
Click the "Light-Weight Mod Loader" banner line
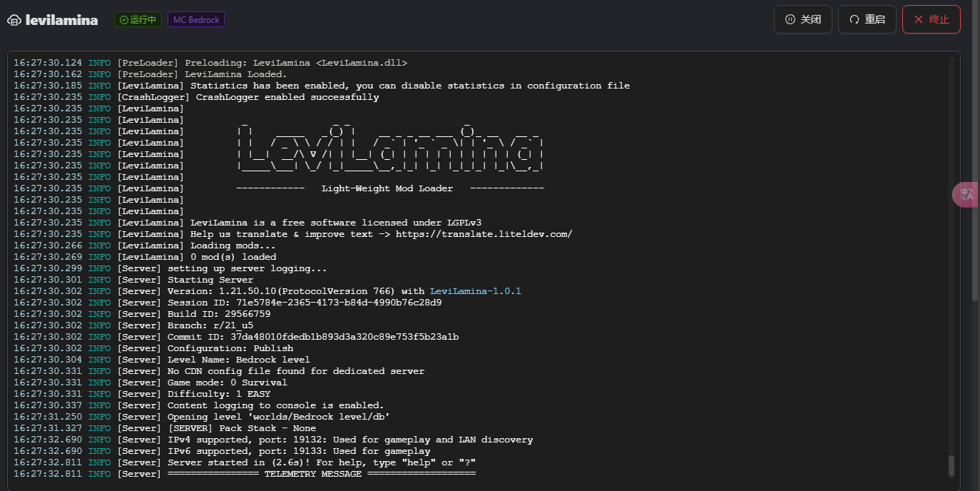pyautogui.click(x=279, y=188)
